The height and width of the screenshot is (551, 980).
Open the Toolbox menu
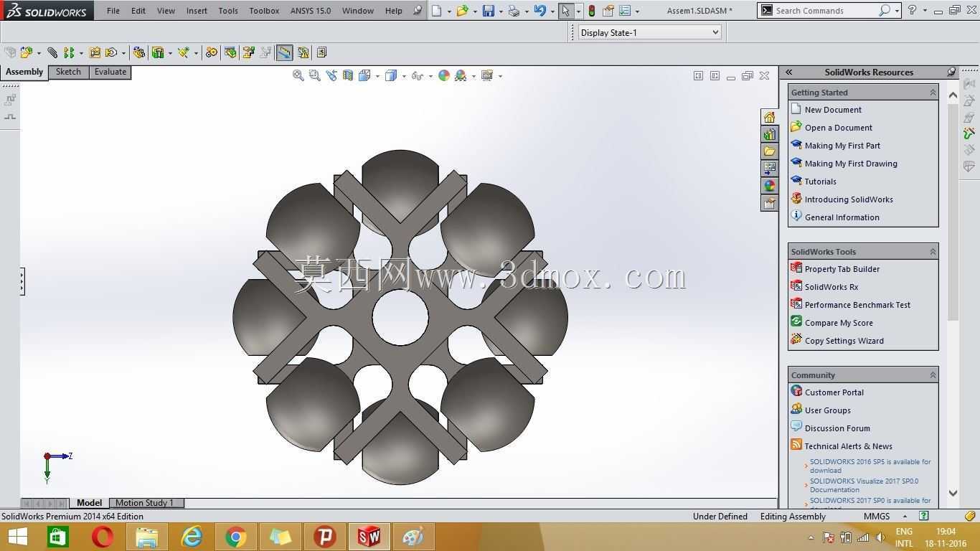(264, 11)
